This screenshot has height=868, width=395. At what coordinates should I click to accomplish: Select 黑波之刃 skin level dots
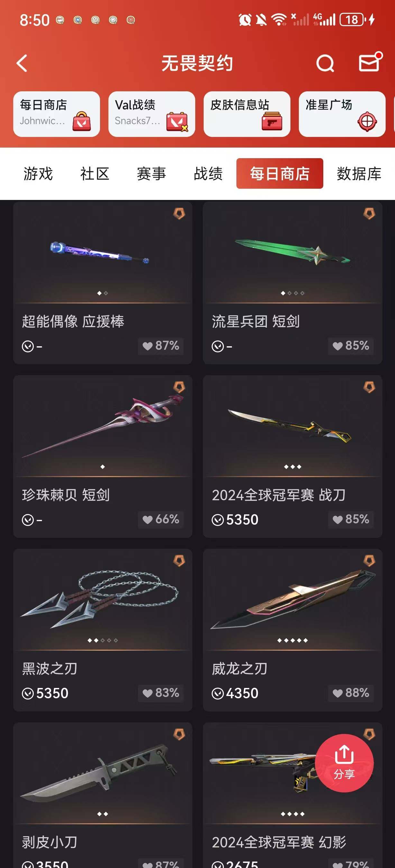pos(103,640)
